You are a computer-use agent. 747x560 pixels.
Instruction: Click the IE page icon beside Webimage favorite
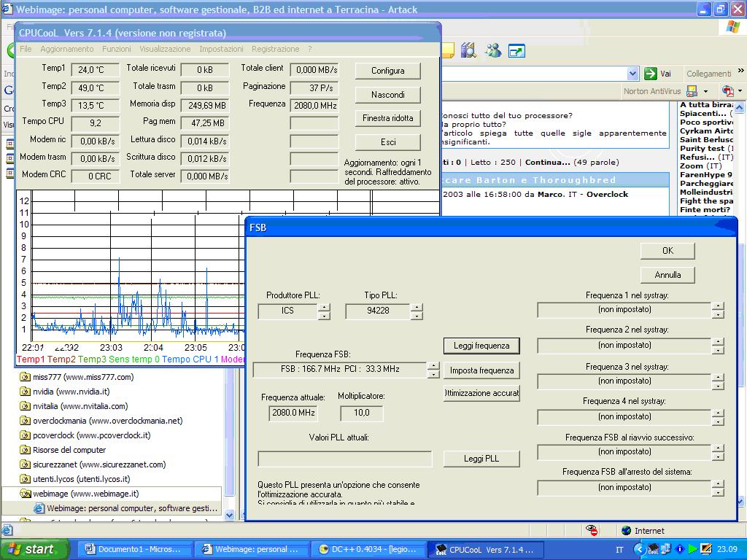click(x=39, y=508)
